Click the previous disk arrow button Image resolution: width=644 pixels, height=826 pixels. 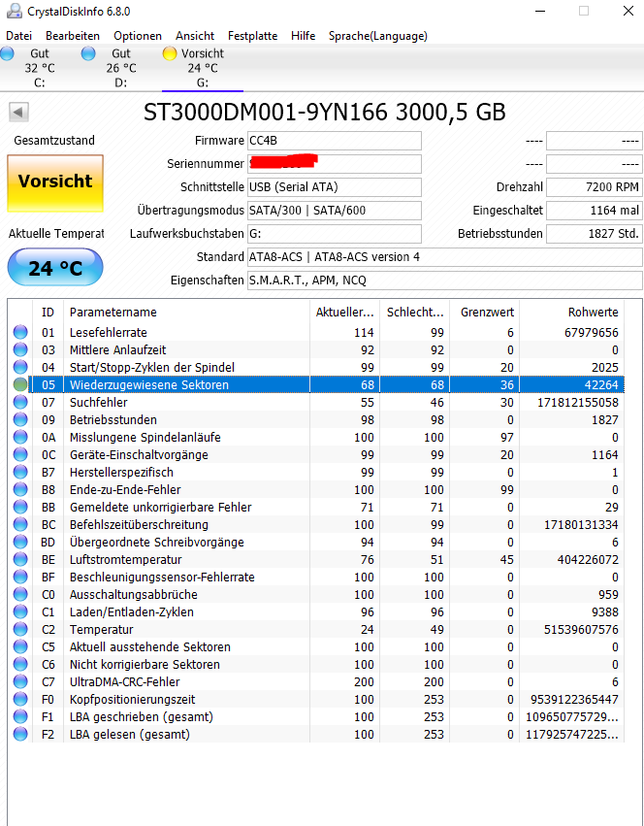coord(18,112)
